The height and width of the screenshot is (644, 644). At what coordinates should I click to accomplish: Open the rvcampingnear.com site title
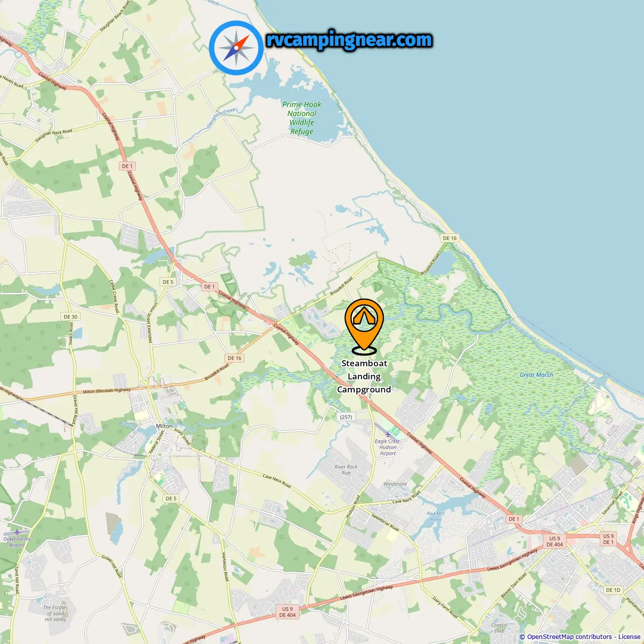[349, 40]
